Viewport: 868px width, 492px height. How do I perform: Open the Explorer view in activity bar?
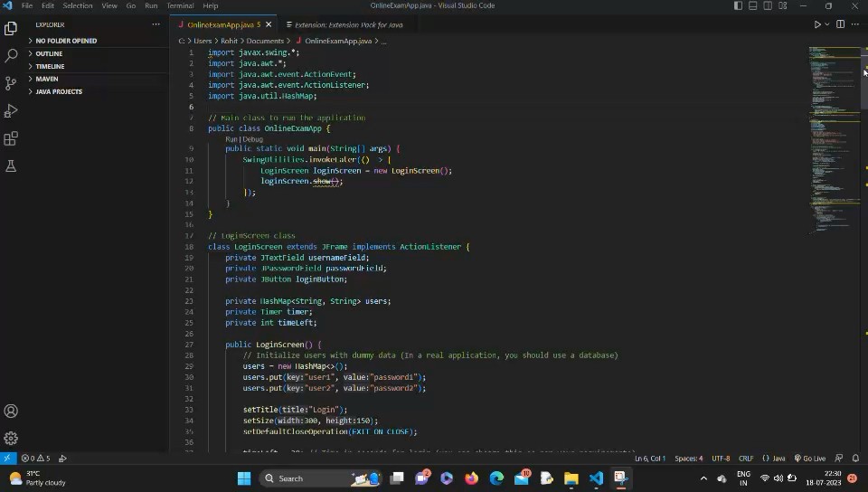(x=11, y=29)
